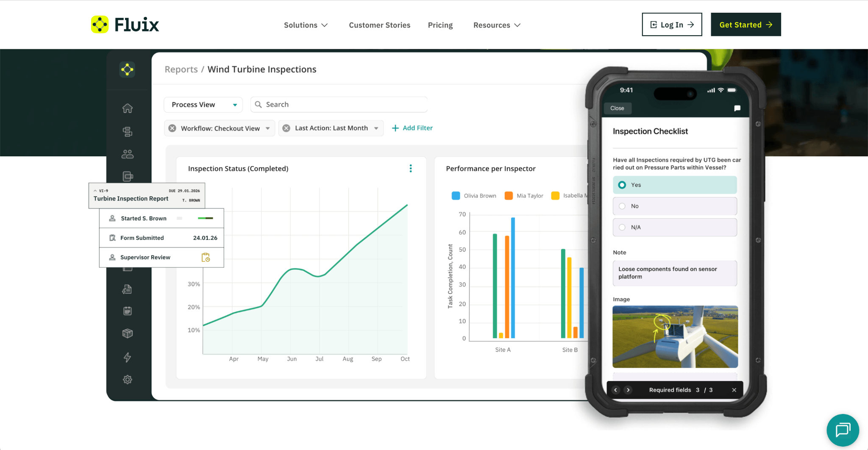Viewport: 868px width, 450px height.
Task: Click the clipboard icon beside Supervisor Review
Action: [206, 257]
